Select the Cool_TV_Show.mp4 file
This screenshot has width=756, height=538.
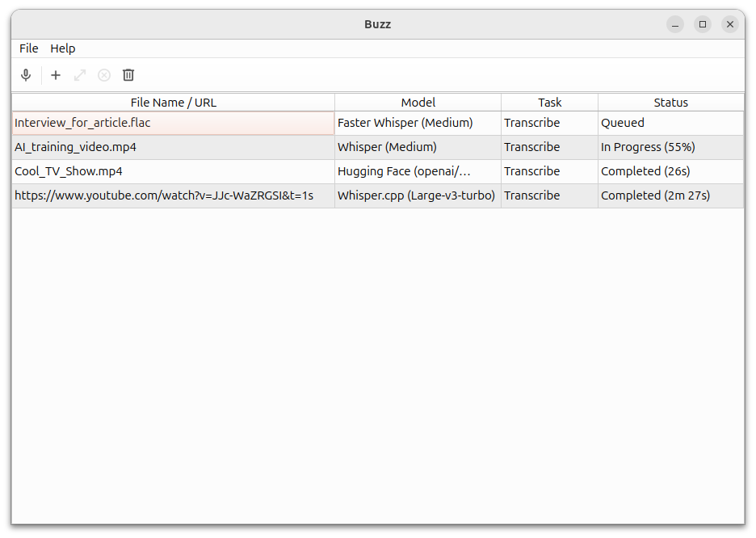69,171
